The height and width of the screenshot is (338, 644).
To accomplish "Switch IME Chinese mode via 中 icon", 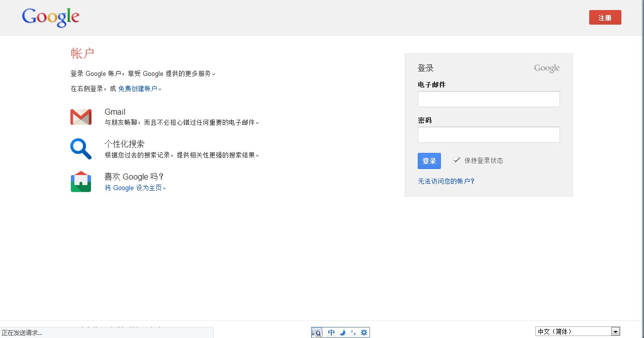I will pyautogui.click(x=331, y=332).
